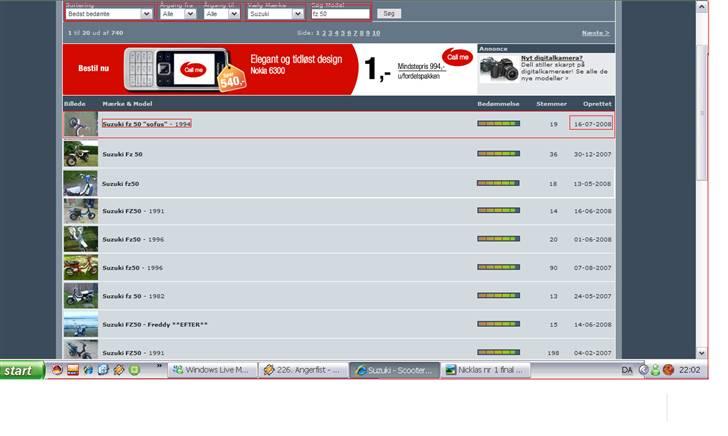Sort by the Bedømmelse column header

click(x=497, y=104)
